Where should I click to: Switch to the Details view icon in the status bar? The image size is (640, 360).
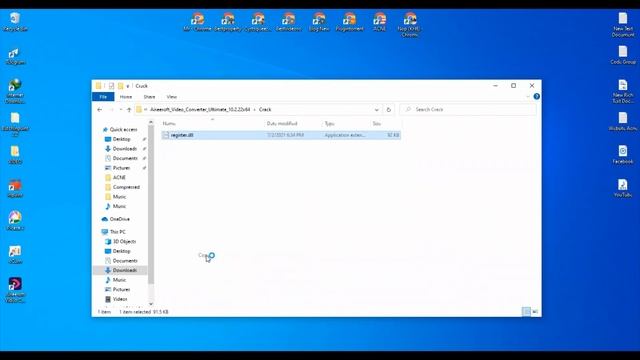coord(527,312)
